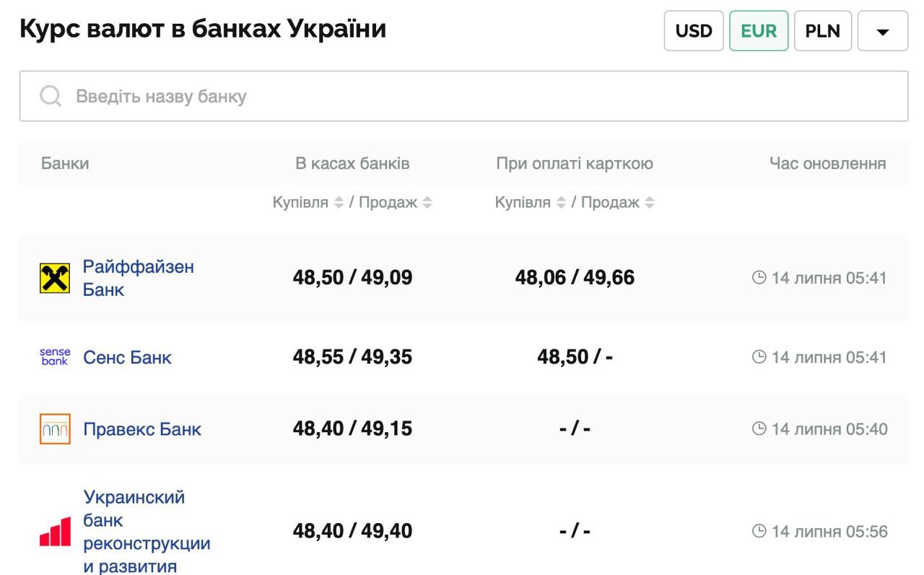Viewport: 924px width, 575px height.
Task: Click the Sense Bank logo
Action: (x=55, y=356)
